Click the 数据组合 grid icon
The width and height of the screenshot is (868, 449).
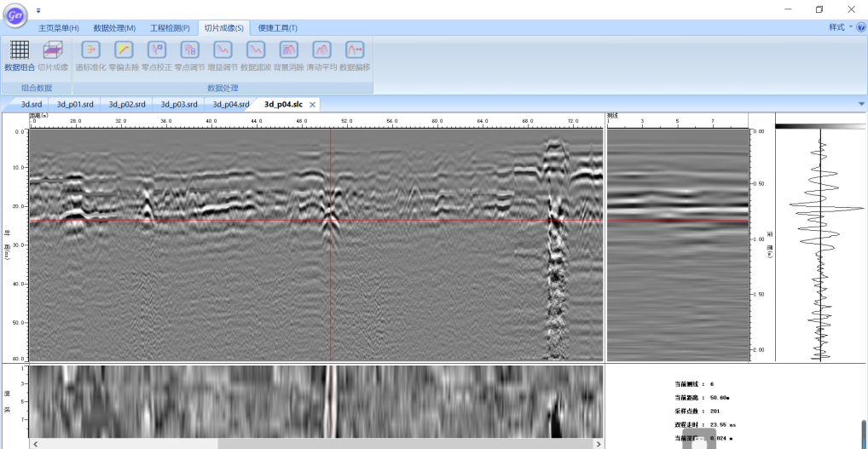pyautogui.click(x=19, y=51)
